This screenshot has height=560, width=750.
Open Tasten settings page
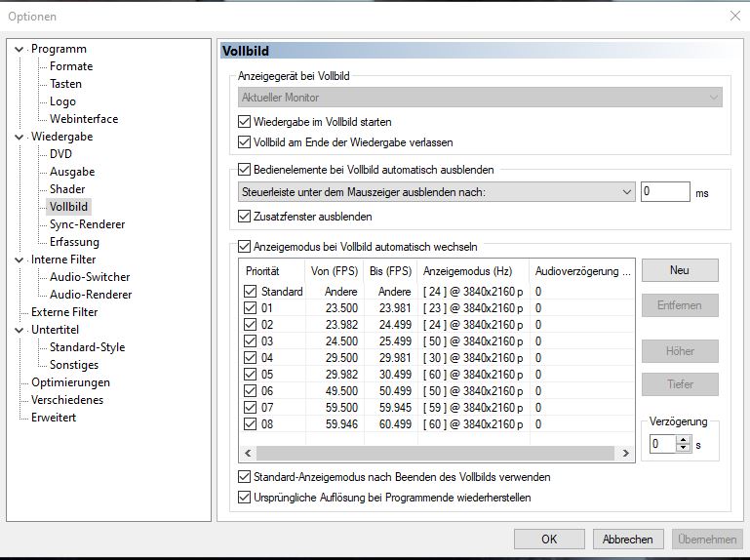click(65, 84)
